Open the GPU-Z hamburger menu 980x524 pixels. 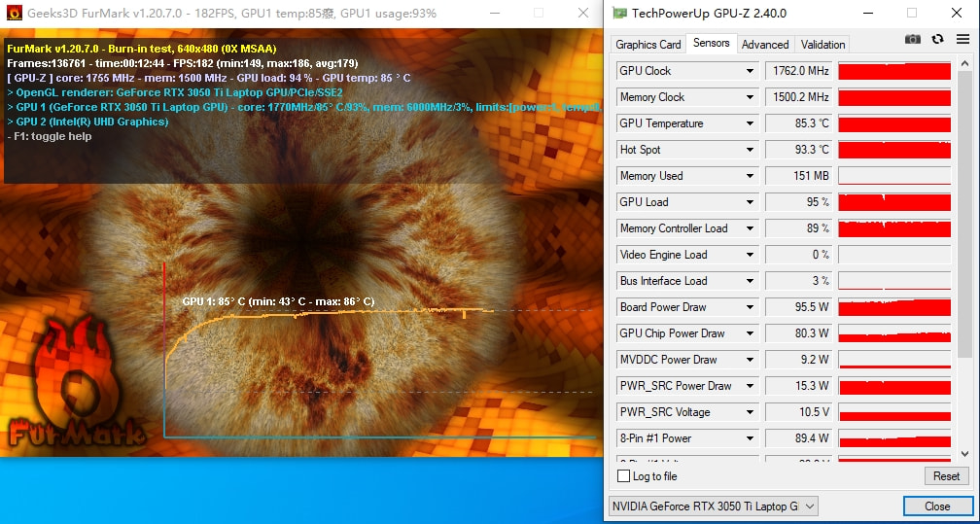coord(962,39)
